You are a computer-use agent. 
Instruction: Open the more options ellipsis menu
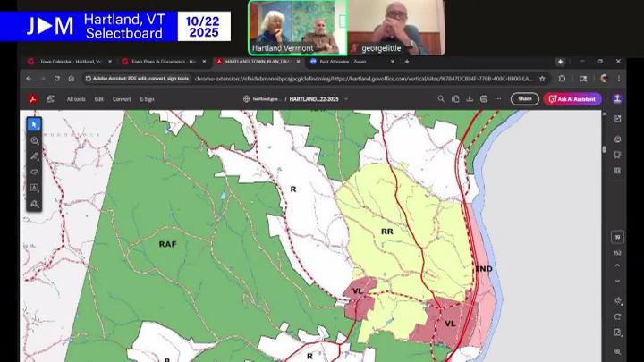[x=498, y=99]
